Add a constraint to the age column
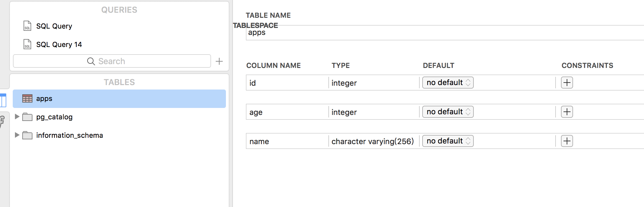Image resolution: width=644 pixels, height=207 pixels. tap(567, 112)
